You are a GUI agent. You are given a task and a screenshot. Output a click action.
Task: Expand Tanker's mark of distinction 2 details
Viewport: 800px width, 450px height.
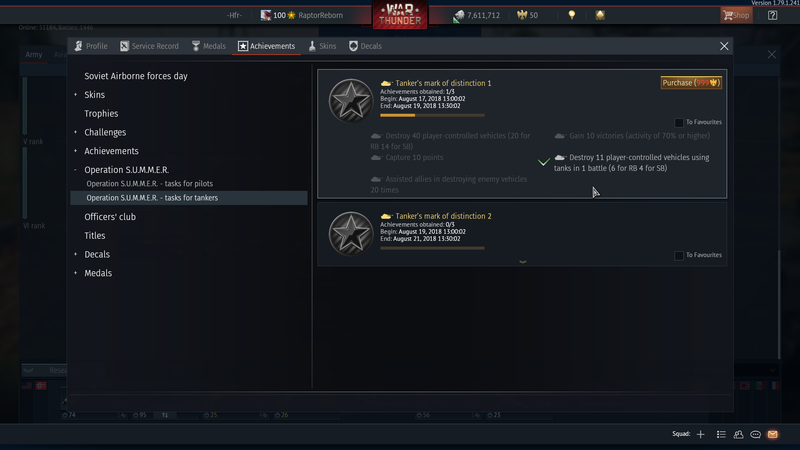(522, 262)
